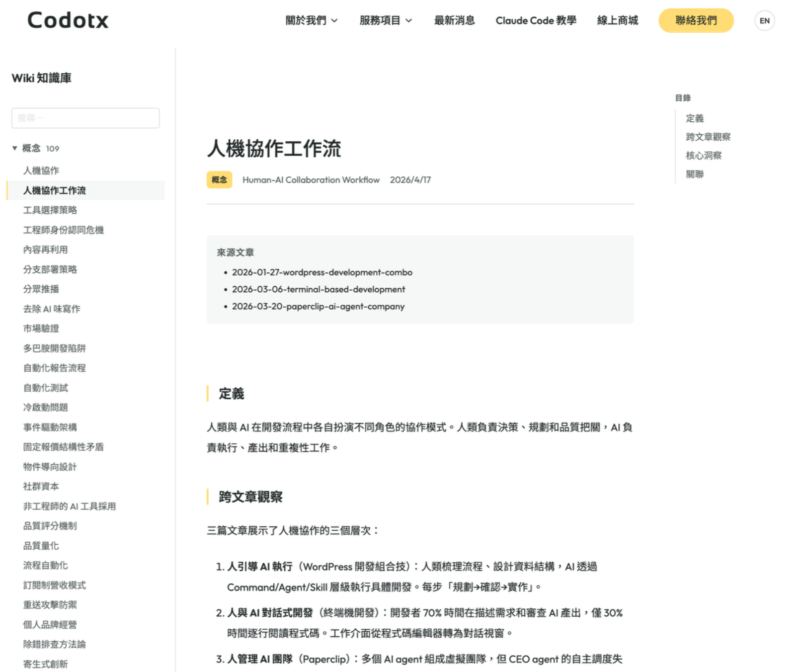The height and width of the screenshot is (672, 803).
Task: Focus the wiki search input field
Action: pos(85,118)
